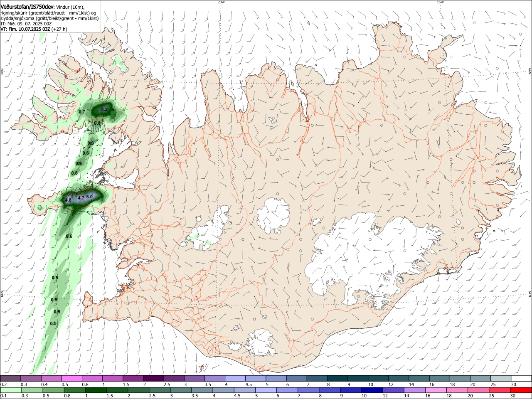The width and height of the screenshot is (532, 399).
Task: Click the 3.2 precipitation value on the map
Action: 105,109
